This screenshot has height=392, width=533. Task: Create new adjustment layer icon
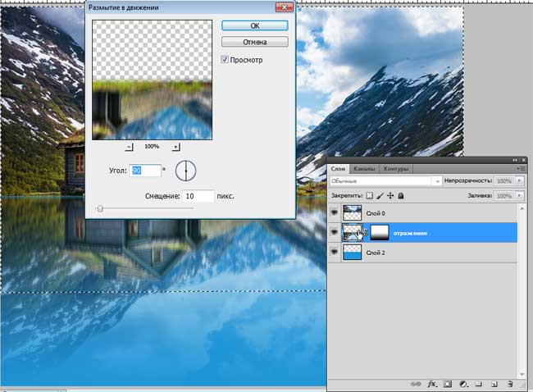[463, 384]
